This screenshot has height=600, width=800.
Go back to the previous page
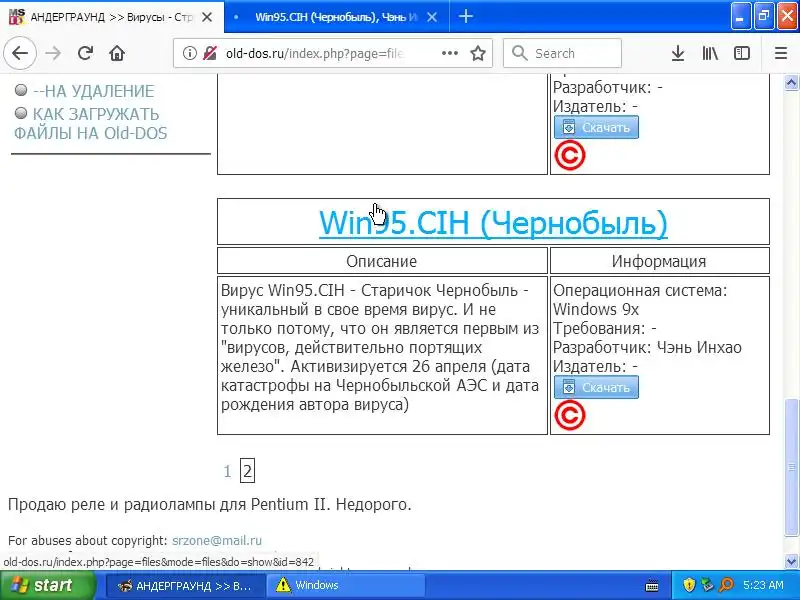point(20,53)
